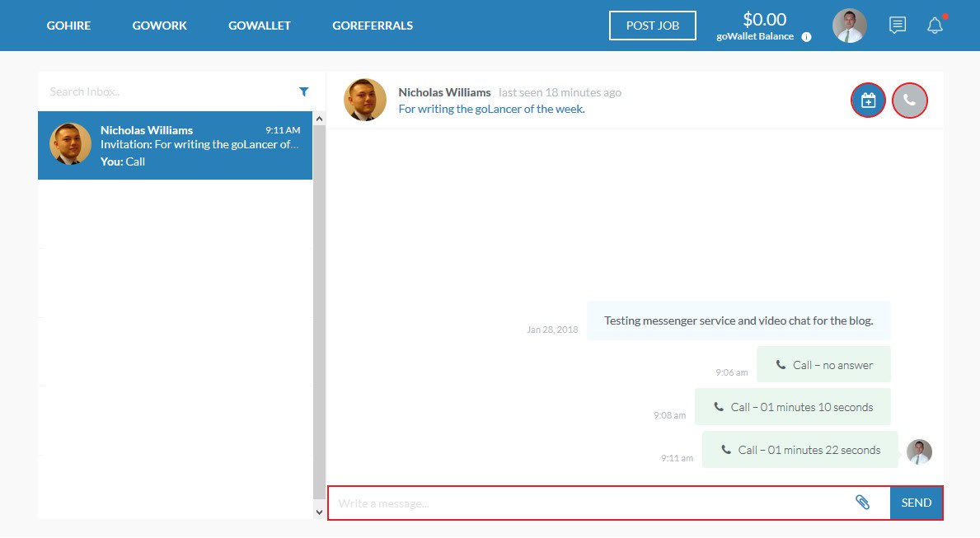Focus the Search Inbox field

pyautogui.click(x=169, y=91)
